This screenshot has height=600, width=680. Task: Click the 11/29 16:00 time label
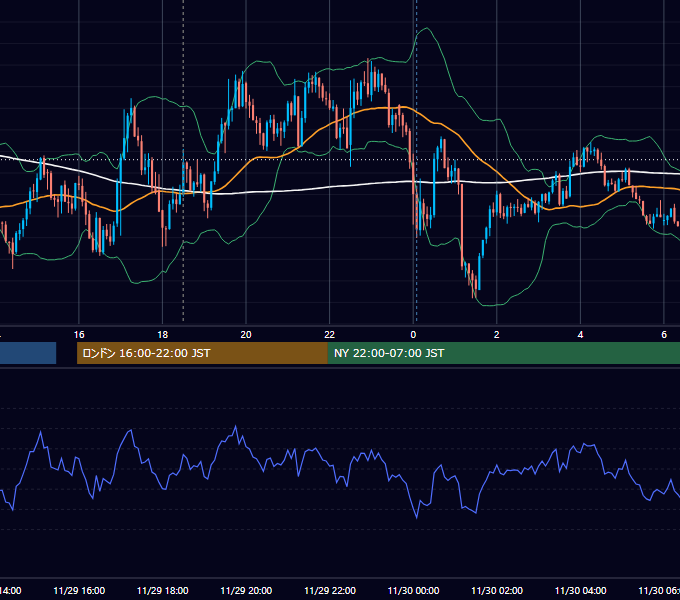79,590
